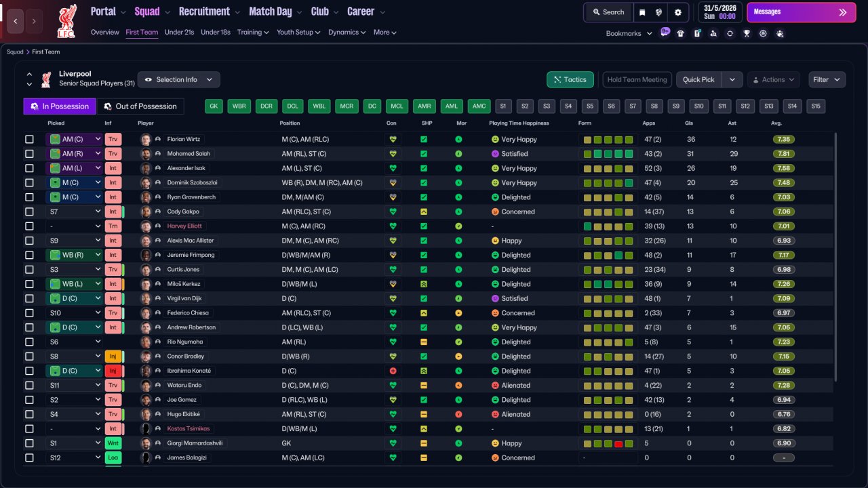
Task: Open Mohamed Salah's AM (R) picked dropdown
Action: pos(75,154)
